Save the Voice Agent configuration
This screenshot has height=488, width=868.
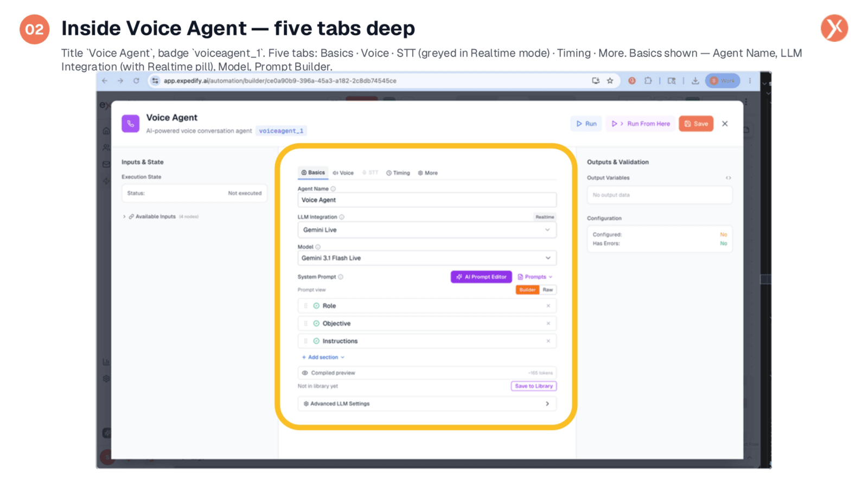696,124
